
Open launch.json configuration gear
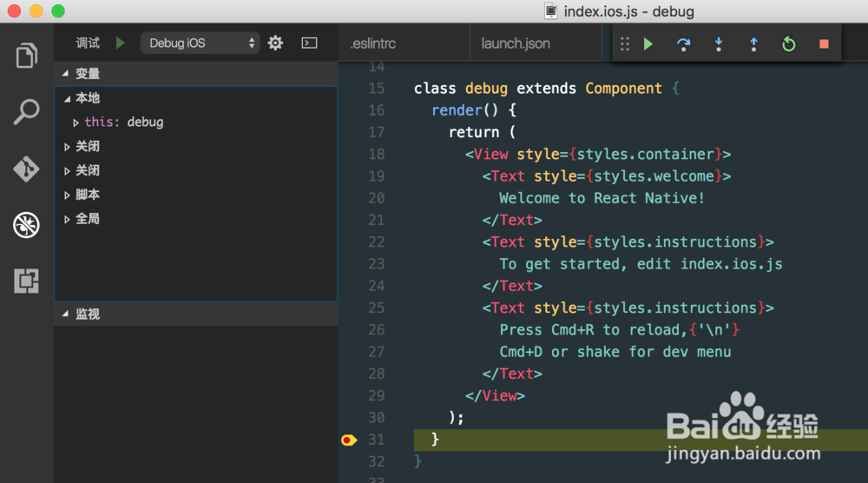(x=275, y=43)
